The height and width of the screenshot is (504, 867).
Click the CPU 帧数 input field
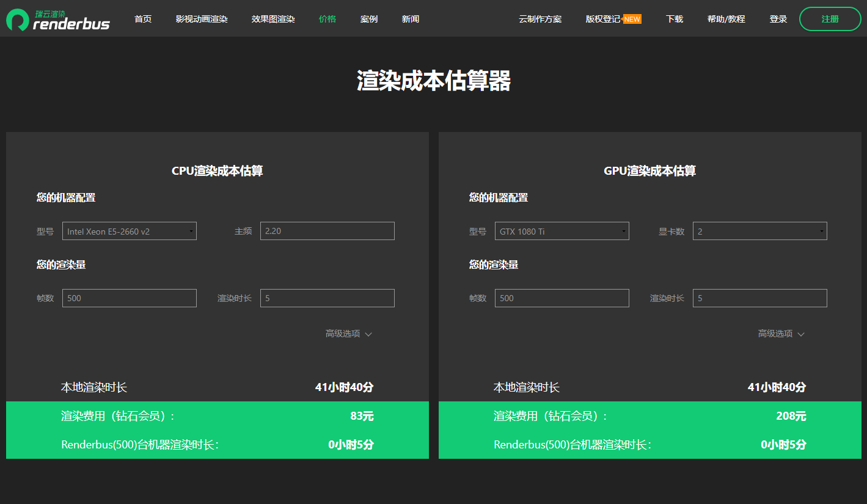point(130,298)
